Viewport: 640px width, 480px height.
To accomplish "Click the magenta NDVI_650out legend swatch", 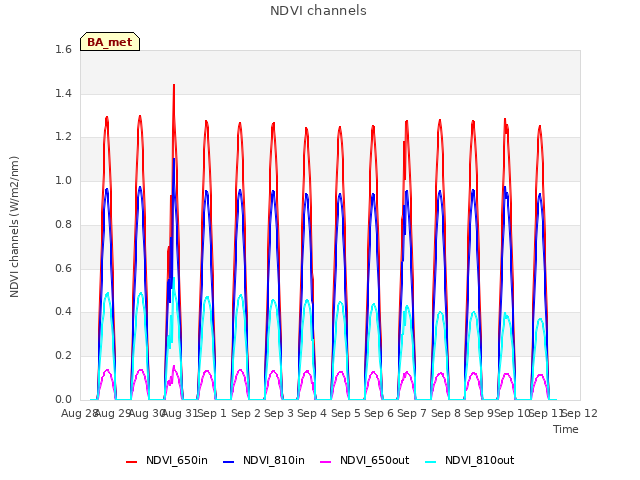I will pos(325,462).
